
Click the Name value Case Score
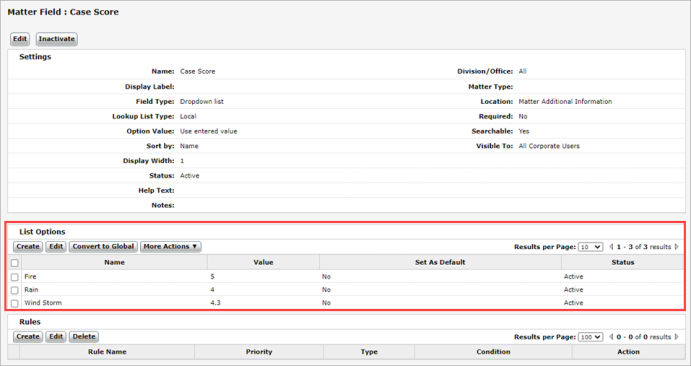click(x=197, y=71)
